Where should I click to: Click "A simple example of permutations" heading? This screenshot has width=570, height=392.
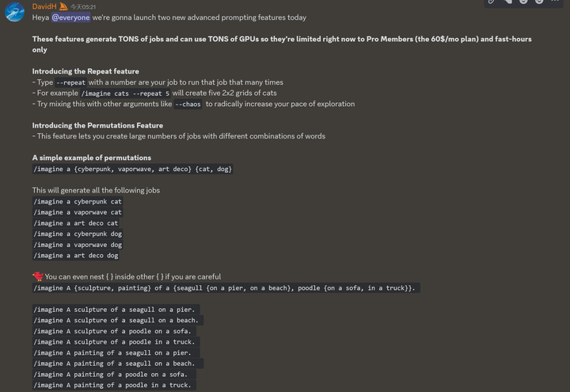(92, 158)
